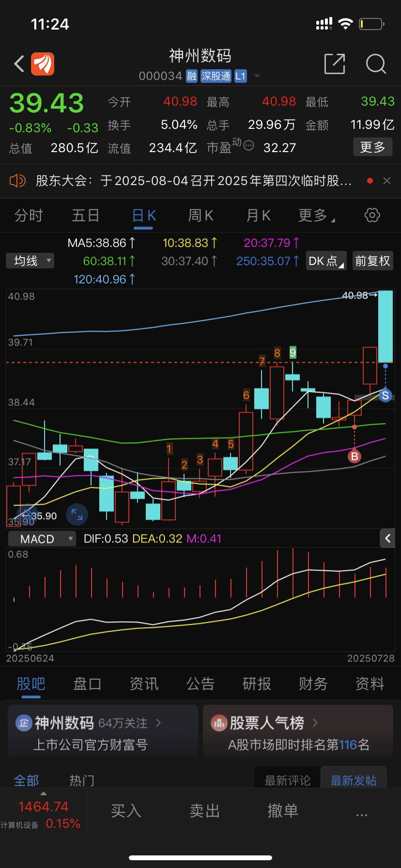Screen dimensions: 401x868
Task: Tap the 企 badge icon on account card
Action: coord(24,723)
